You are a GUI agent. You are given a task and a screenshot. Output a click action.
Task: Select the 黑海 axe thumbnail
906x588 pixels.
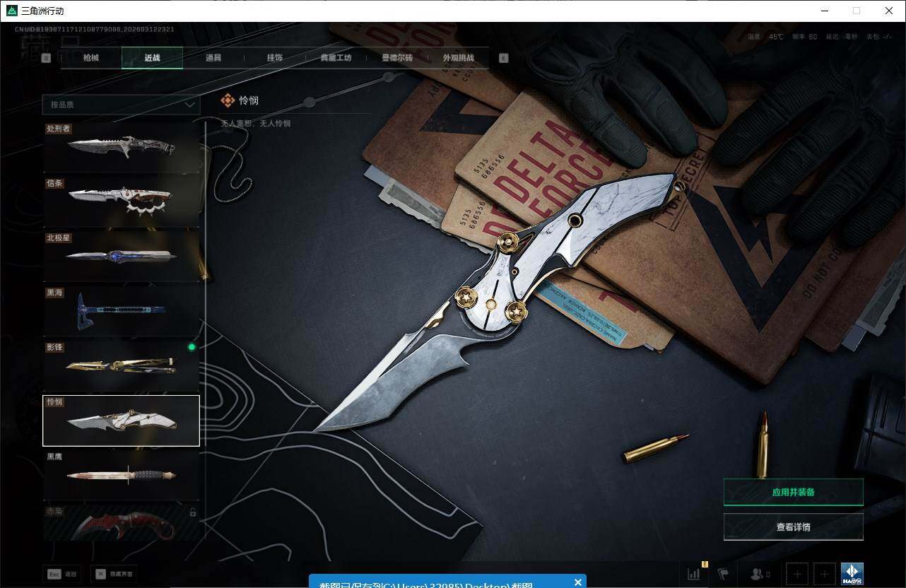[x=121, y=311]
